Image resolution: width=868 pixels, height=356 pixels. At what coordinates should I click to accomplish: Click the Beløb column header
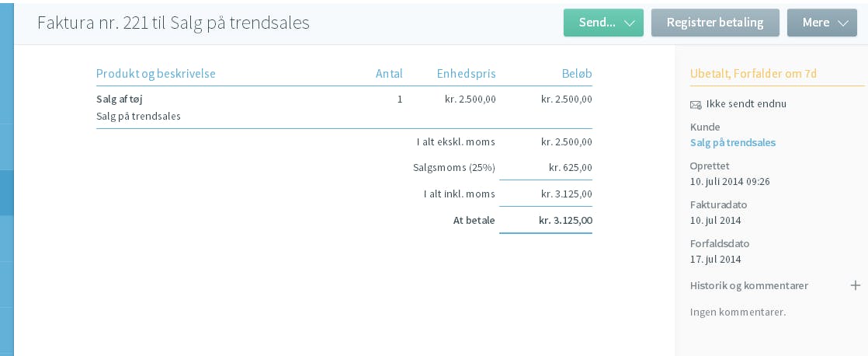tap(576, 74)
